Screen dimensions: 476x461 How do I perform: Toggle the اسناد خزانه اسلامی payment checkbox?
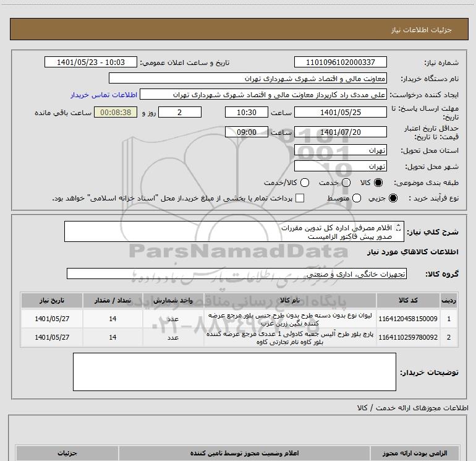[x=300, y=199]
